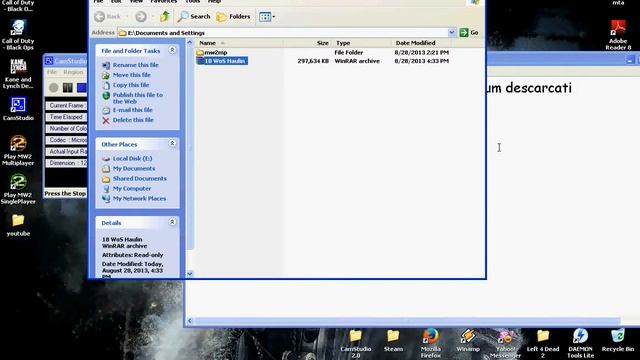Screen dimensions: 640x360
Task: Click the CamStudio 2.0 folder icon
Action: 356,343
